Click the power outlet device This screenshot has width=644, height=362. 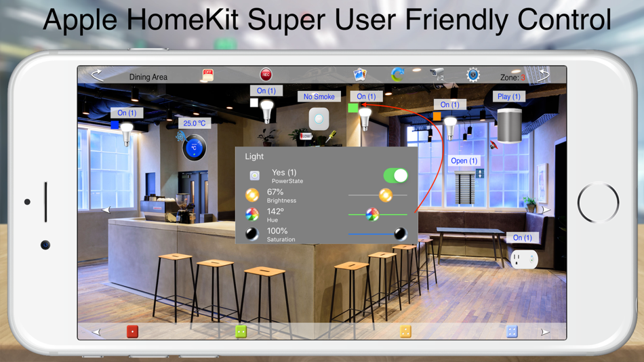[x=524, y=259]
